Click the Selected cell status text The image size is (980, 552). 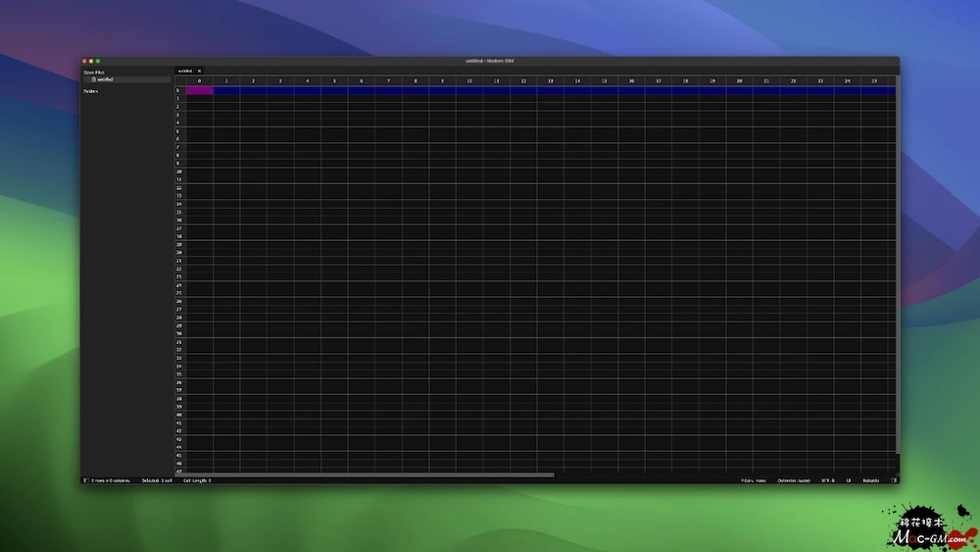tap(157, 480)
